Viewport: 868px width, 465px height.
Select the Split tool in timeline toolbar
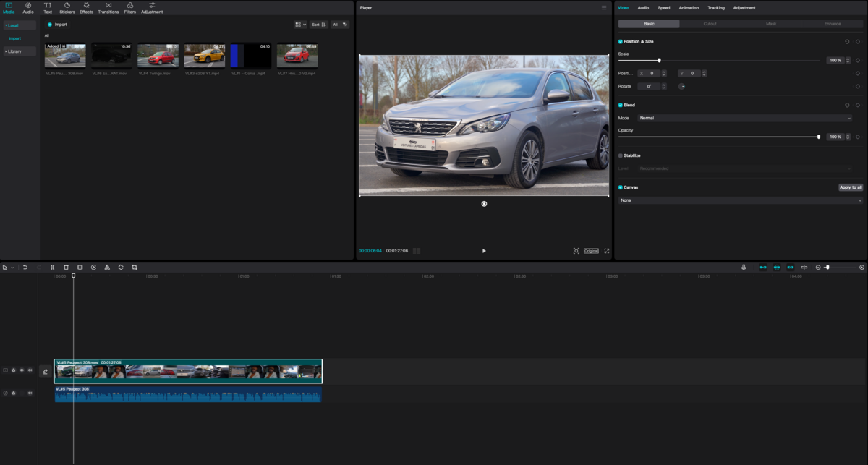click(x=52, y=268)
